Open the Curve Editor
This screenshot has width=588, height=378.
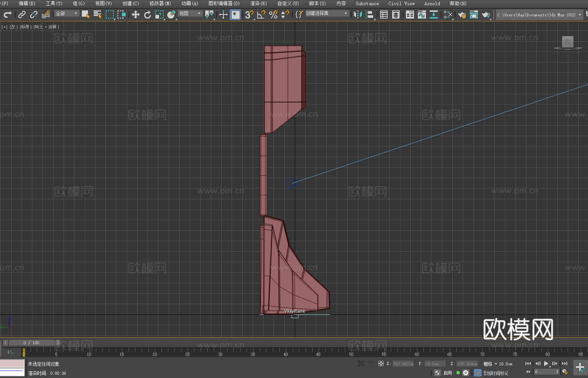coord(422,14)
